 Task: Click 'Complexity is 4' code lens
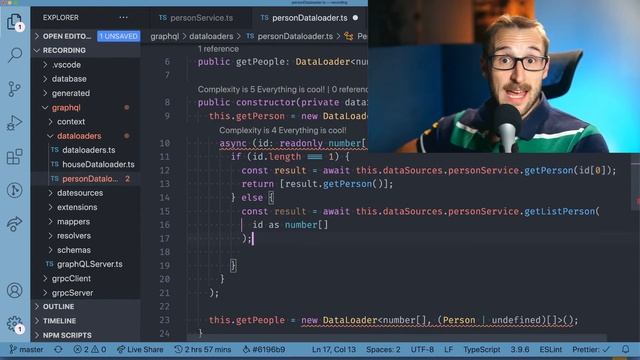click(282, 130)
